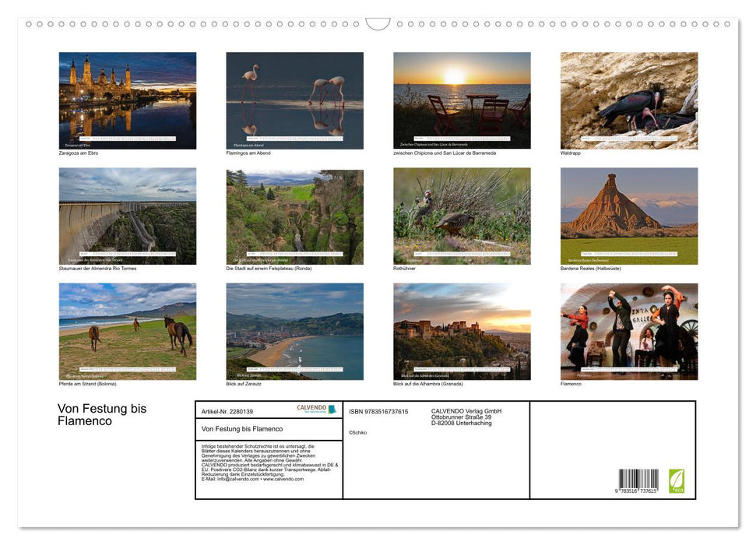Click the calendar hanger hook at top

378,24
